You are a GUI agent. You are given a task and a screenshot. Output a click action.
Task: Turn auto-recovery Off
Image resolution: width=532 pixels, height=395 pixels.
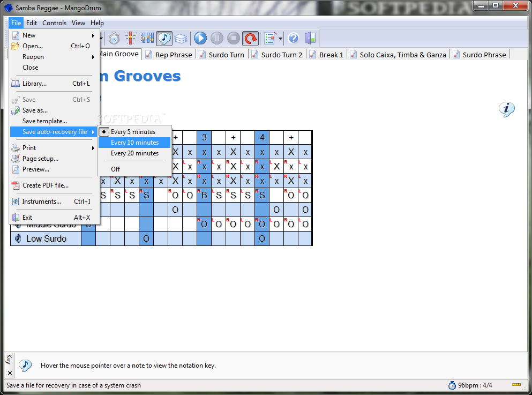134,169
